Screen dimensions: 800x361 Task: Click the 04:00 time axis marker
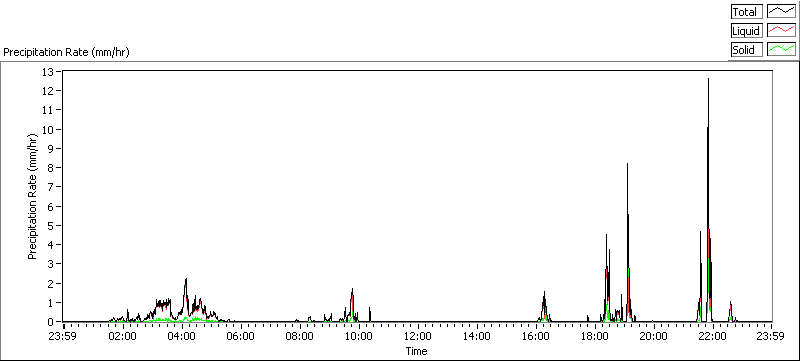182,336
